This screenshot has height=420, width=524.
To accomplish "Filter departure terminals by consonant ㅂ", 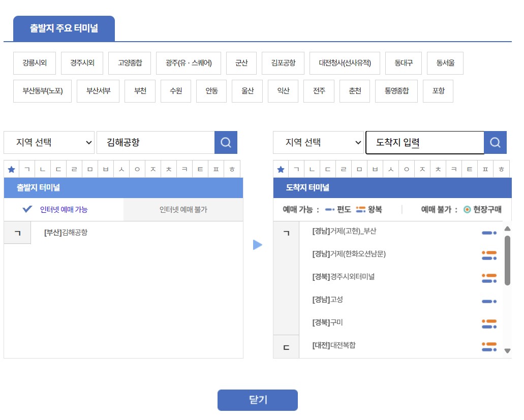I will (106, 169).
